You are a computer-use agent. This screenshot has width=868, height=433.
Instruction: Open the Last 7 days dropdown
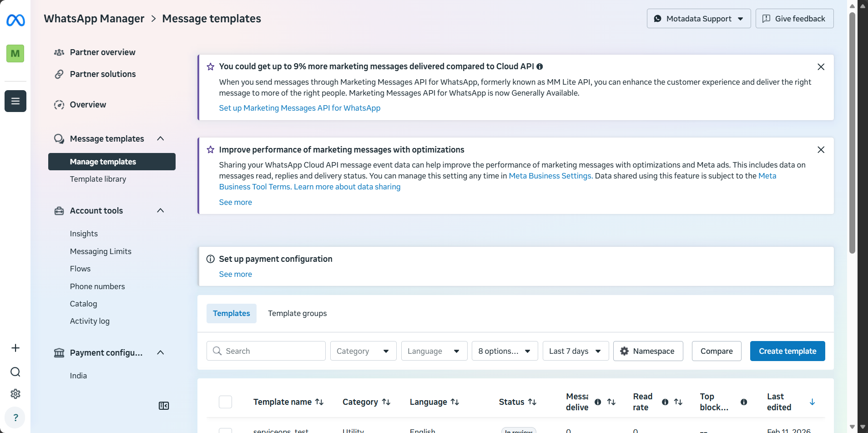pyautogui.click(x=575, y=351)
